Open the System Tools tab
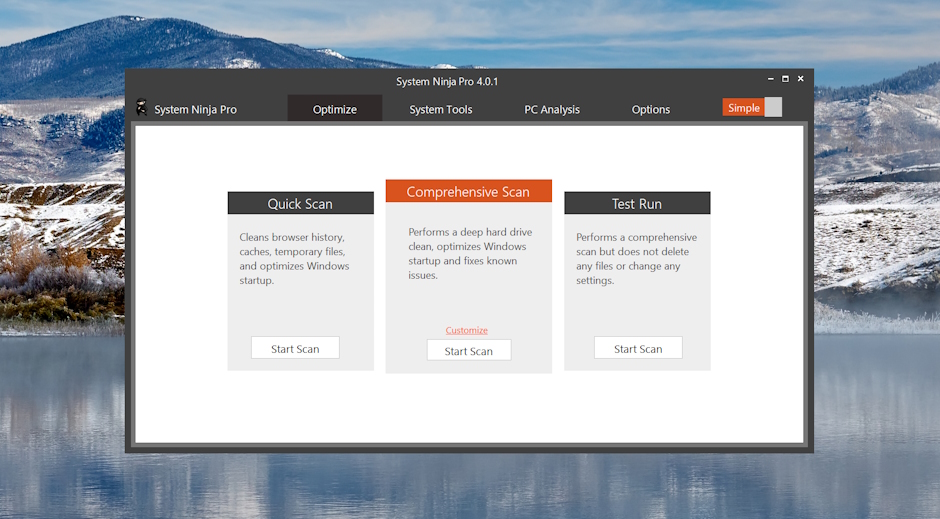Viewport: 940px width, 519px height. click(441, 109)
